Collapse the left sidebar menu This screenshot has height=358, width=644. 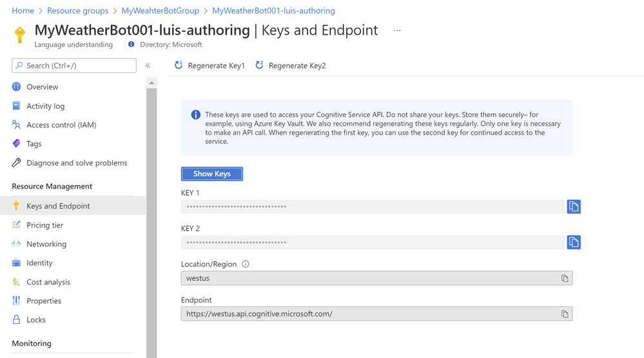(x=148, y=66)
